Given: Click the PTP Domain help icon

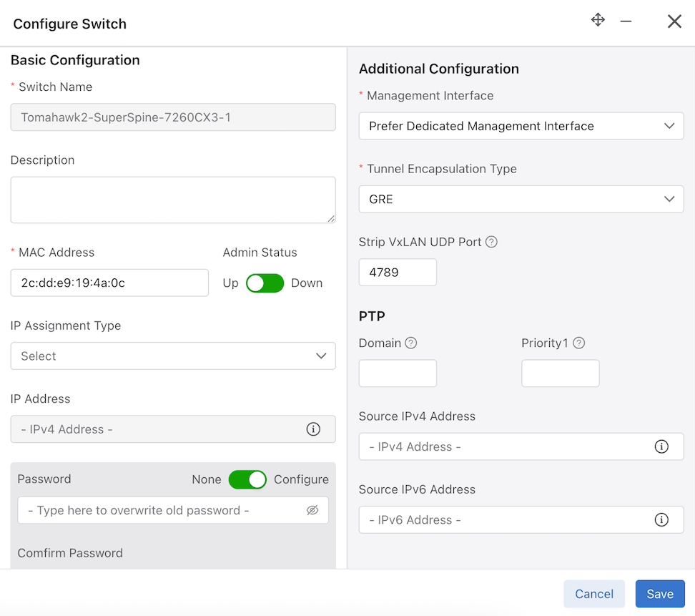Looking at the screenshot, I should pyautogui.click(x=411, y=343).
